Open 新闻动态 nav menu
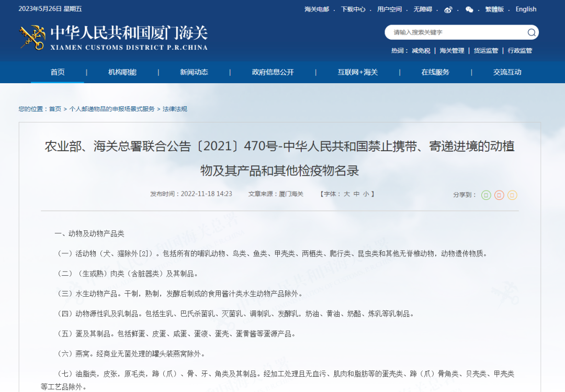The width and height of the screenshot is (565, 392). pyautogui.click(x=194, y=72)
